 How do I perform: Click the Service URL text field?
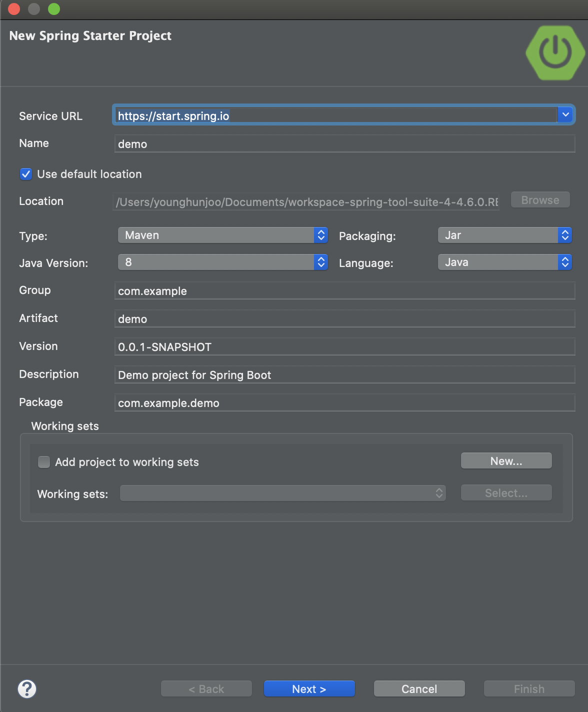click(x=335, y=115)
